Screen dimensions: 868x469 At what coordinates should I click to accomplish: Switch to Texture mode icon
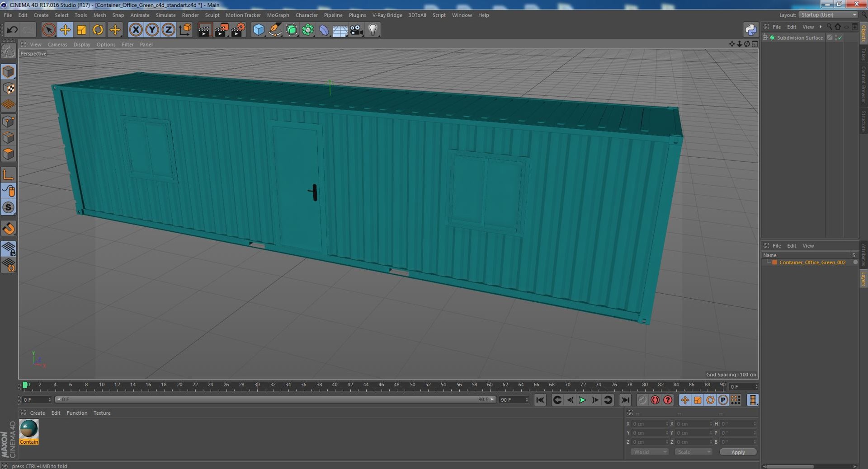click(x=8, y=88)
